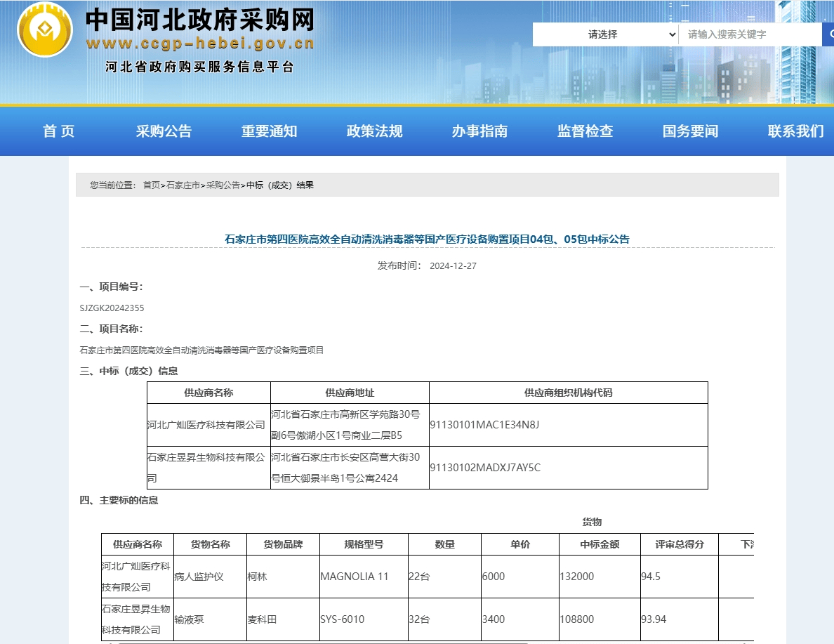Open the 监督检查 navigation menu item
The width and height of the screenshot is (834, 644).
585,131
